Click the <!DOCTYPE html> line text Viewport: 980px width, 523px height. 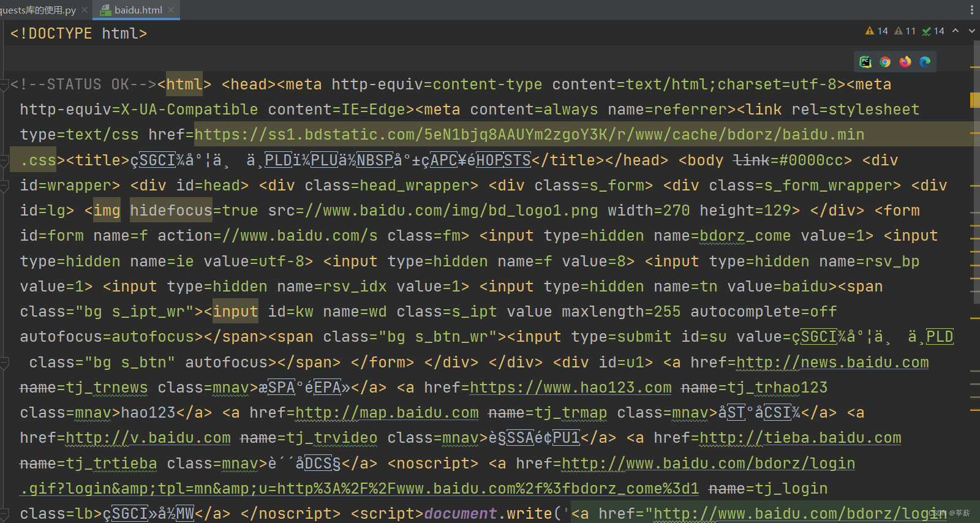78,34
